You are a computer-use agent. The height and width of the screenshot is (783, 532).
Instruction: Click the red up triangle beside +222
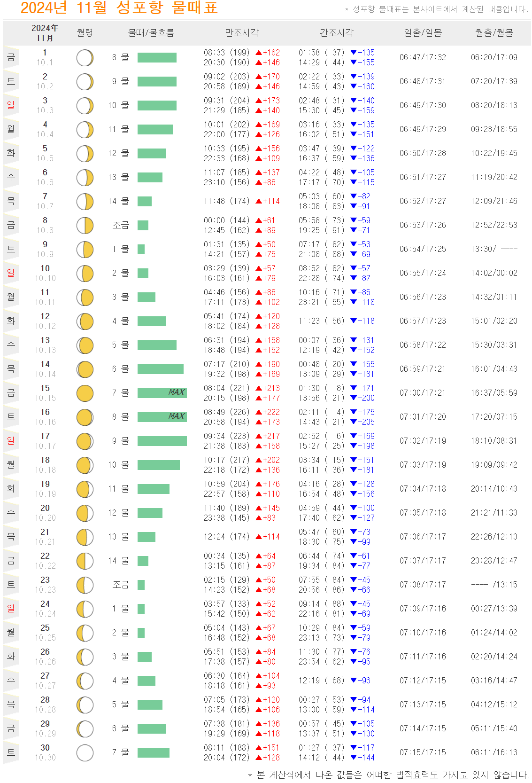pos(259,412)
